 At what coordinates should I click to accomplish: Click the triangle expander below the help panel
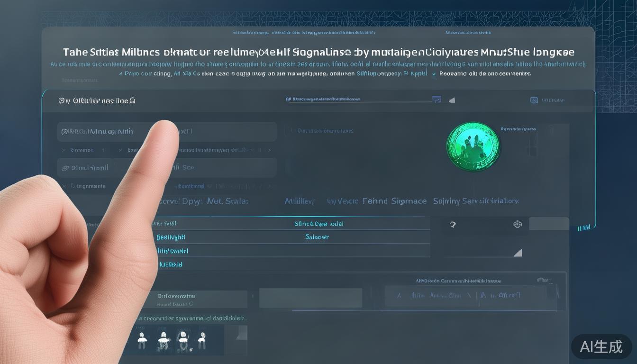[x=519, y=253]
